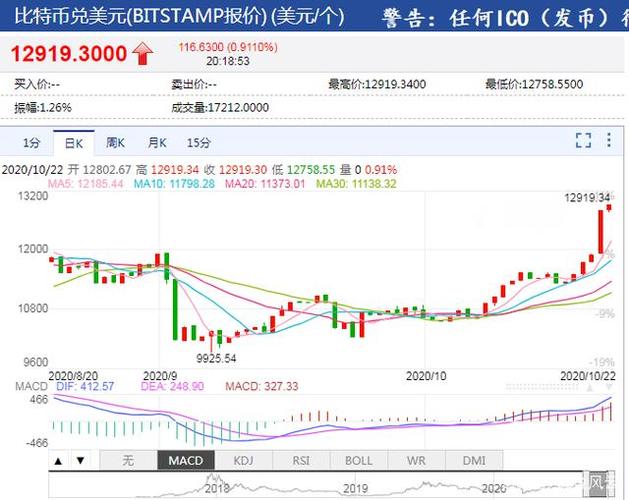Select the 15分 interval tab
Viewport: 629px width, 500px height.
click(x=198, y=142)
